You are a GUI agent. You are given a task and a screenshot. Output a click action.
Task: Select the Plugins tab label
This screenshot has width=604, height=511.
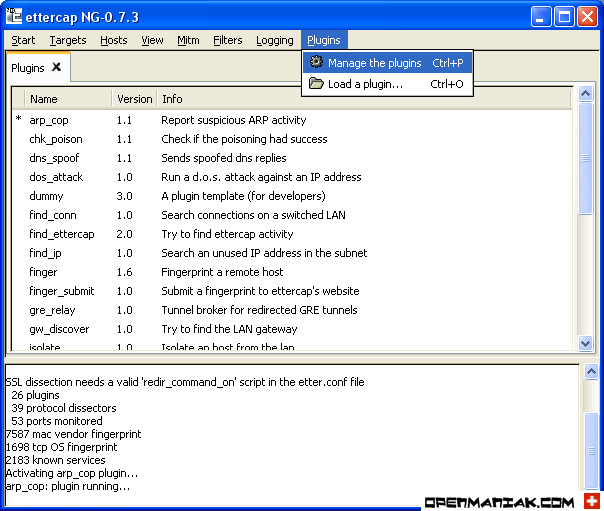(28, 68)
